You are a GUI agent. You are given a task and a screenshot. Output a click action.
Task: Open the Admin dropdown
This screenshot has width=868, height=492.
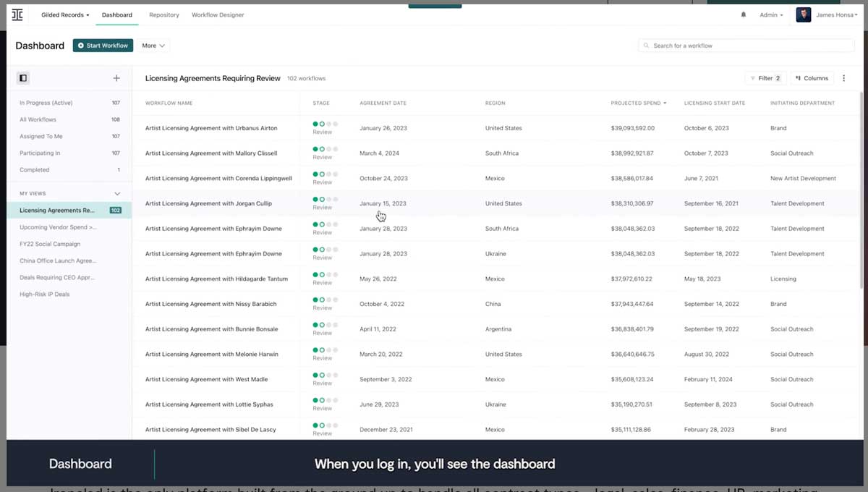point(771,14)
